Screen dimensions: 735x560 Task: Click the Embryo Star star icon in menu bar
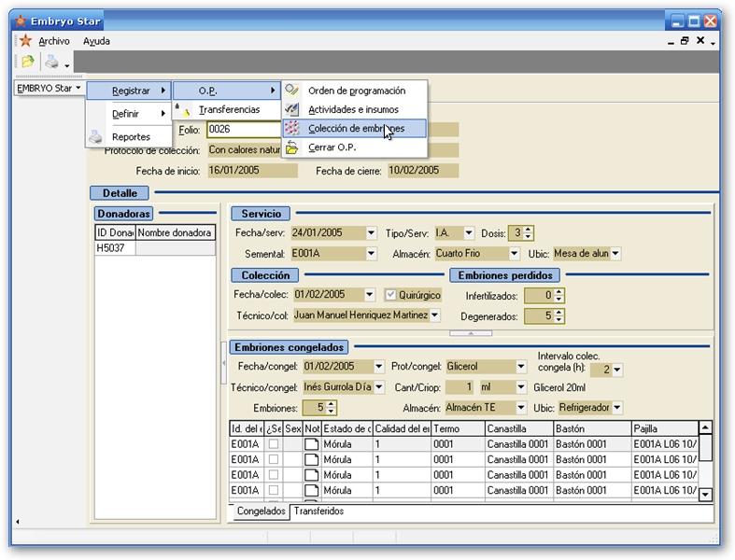25,41
